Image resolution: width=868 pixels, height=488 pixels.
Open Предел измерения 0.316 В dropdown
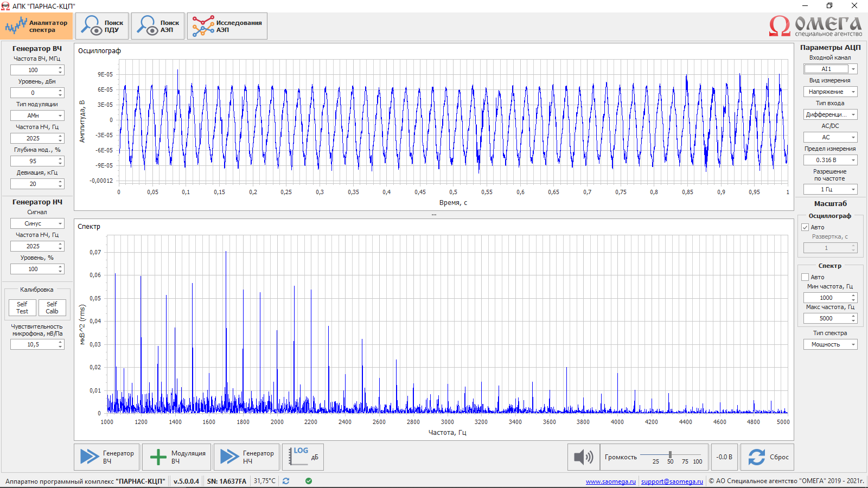point(830,160)
